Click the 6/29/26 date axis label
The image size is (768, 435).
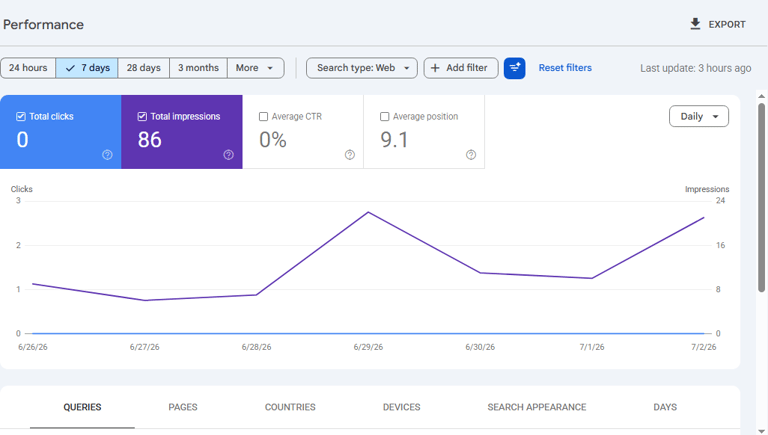click(368, 347)
